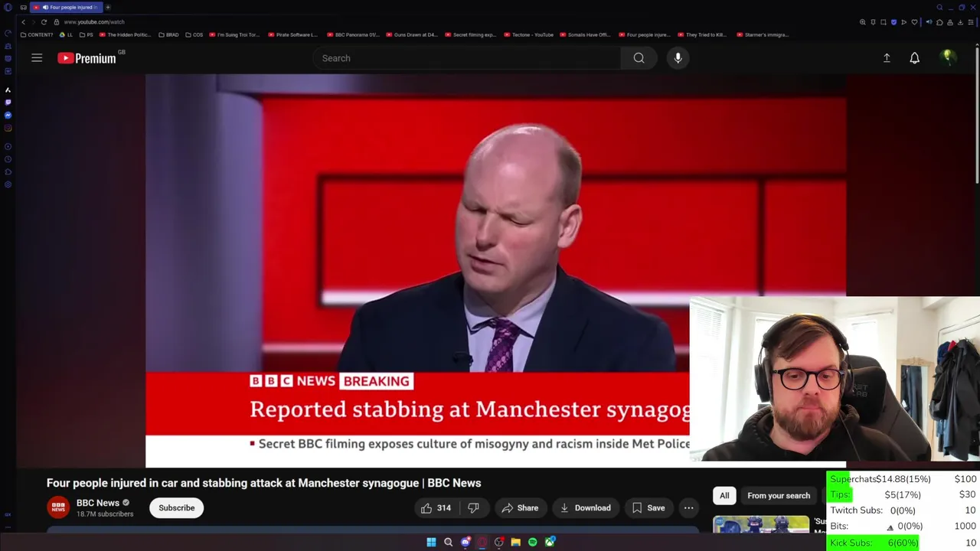Mute tab audio via tab speaker icon
The image size is (980, 551).
(x=47, y=7)
